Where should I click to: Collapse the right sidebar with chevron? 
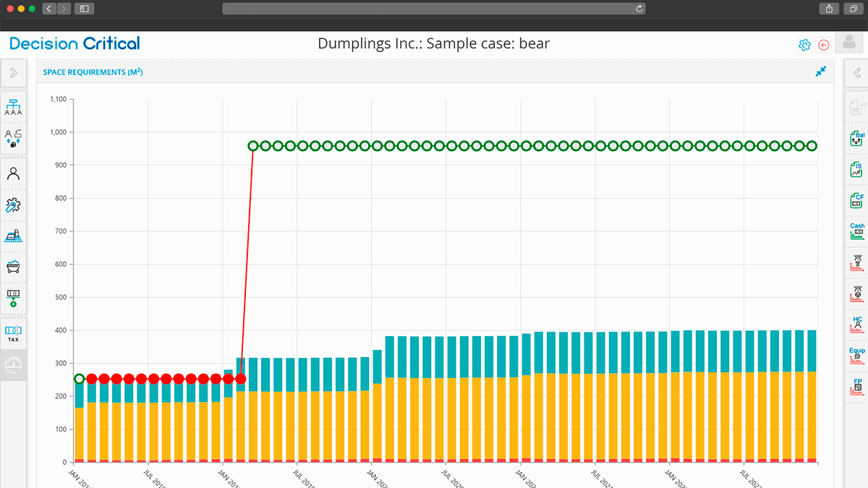pyautogui.click(x=856, y=73)
